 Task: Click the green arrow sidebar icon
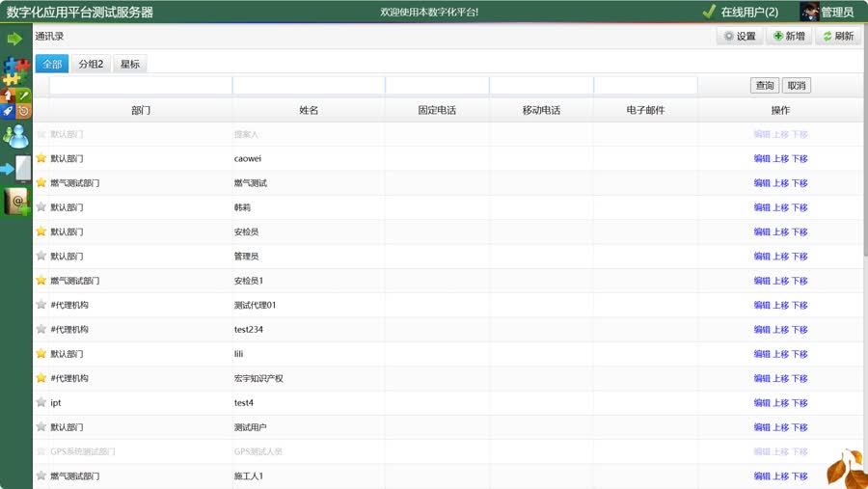pos(14,39)
